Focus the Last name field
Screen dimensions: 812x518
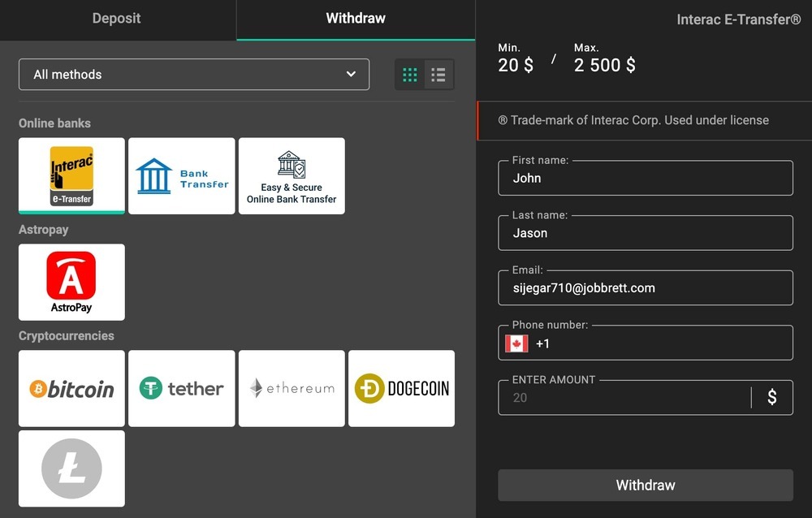(646, 233)
